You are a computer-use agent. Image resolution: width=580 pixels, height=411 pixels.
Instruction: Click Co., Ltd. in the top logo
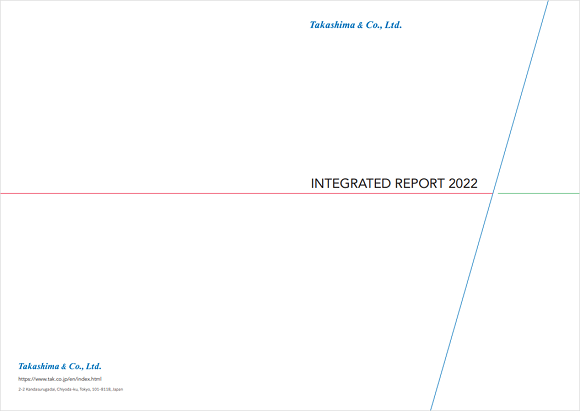[x=384, y=25]
